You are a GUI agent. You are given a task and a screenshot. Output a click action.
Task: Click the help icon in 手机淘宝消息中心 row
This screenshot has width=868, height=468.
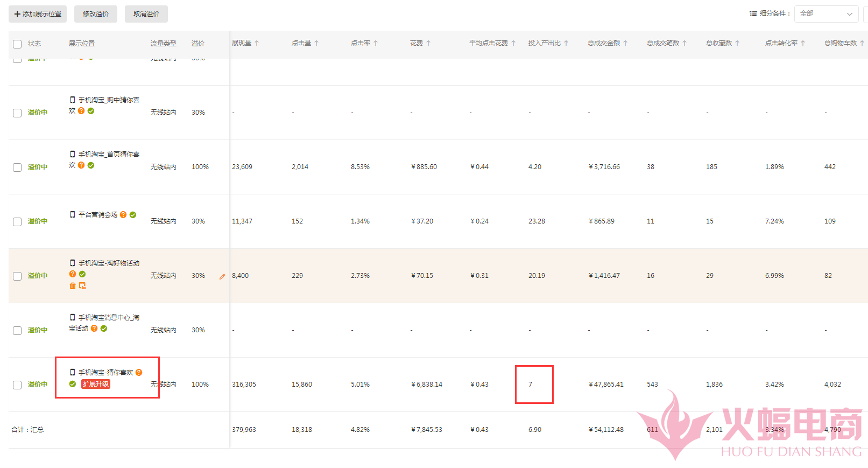pos(94,329)
